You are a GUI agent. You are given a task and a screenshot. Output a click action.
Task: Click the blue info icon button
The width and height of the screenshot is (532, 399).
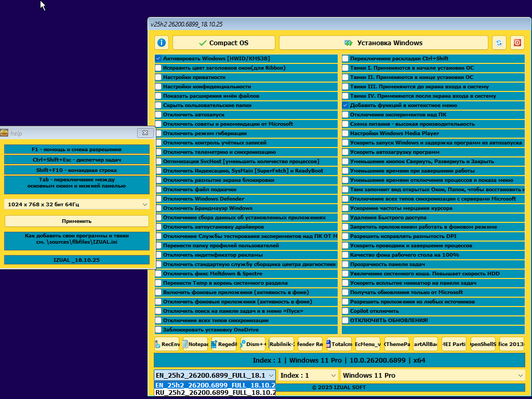(x=162, y=43)
